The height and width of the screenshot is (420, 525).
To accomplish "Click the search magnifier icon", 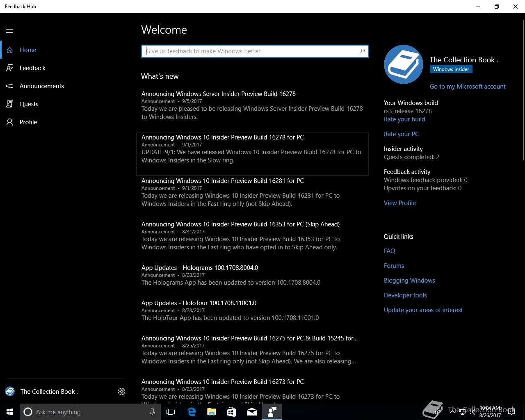I will pyautogui.click(x=362, y=51).
